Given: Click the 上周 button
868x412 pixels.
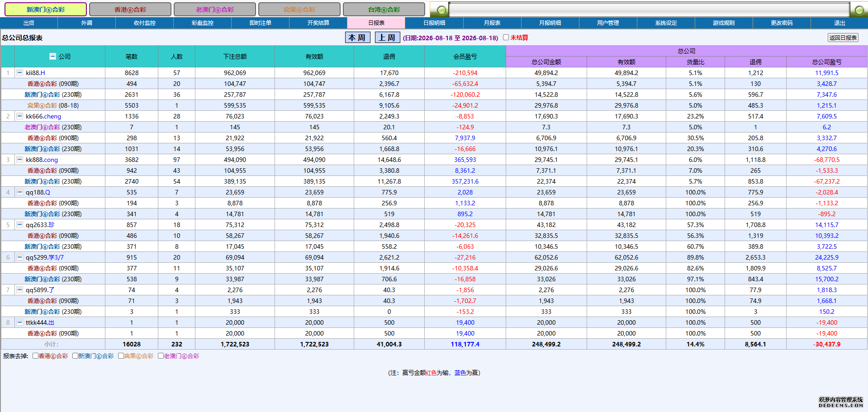Looking at the screenshot, I should tap(387, 38).
